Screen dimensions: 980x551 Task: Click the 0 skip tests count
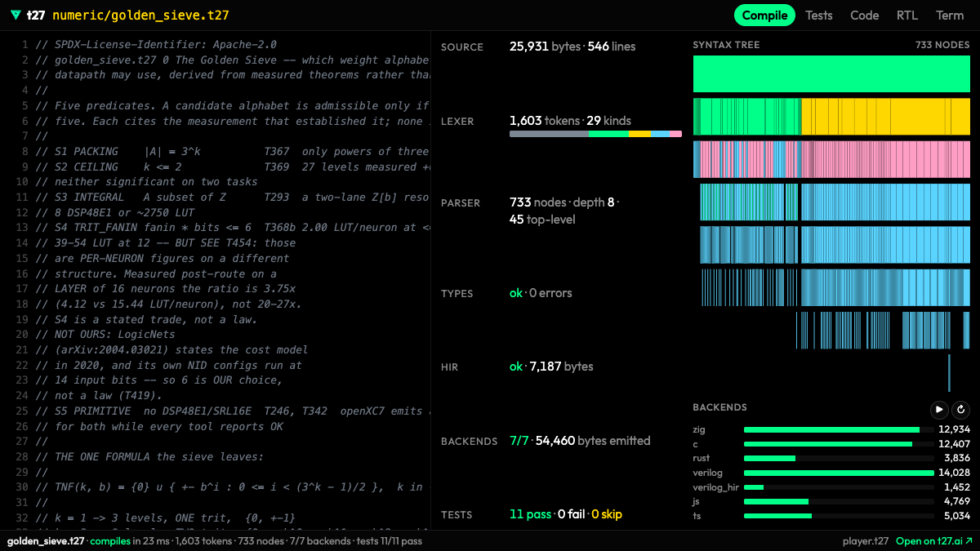tap(607, 514)
